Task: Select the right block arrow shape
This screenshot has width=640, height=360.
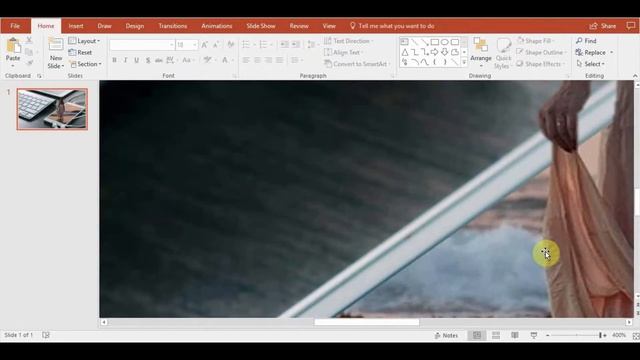Action: [434, 52]
